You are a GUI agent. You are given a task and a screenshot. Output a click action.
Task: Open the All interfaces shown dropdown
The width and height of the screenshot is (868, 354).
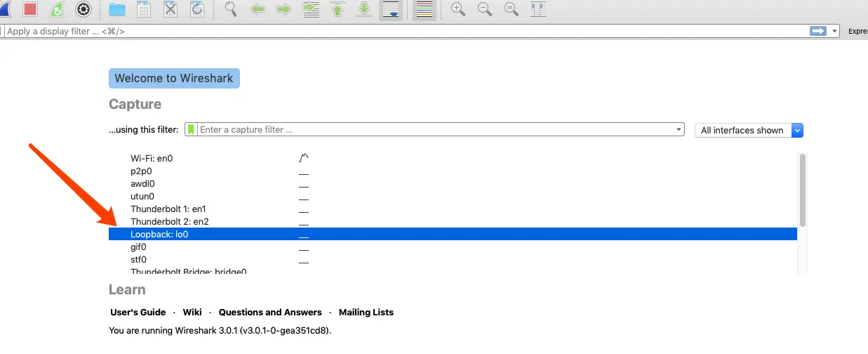[x=748, y=130]
